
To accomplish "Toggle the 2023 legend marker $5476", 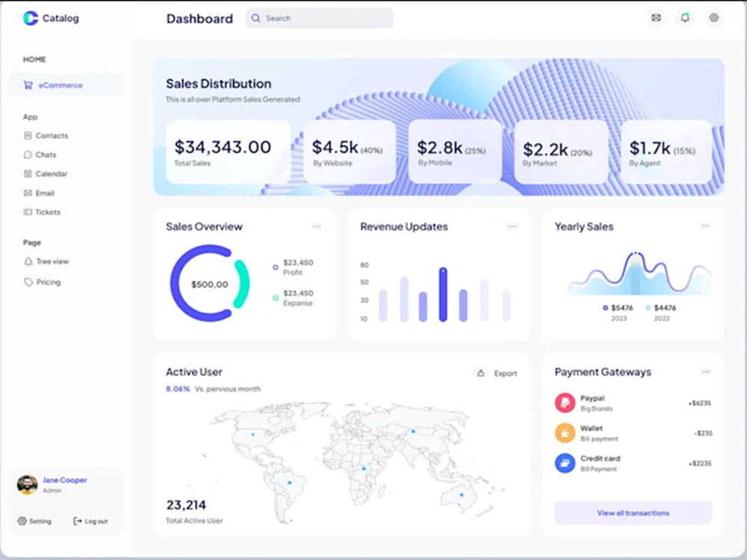I will [605, 308].
